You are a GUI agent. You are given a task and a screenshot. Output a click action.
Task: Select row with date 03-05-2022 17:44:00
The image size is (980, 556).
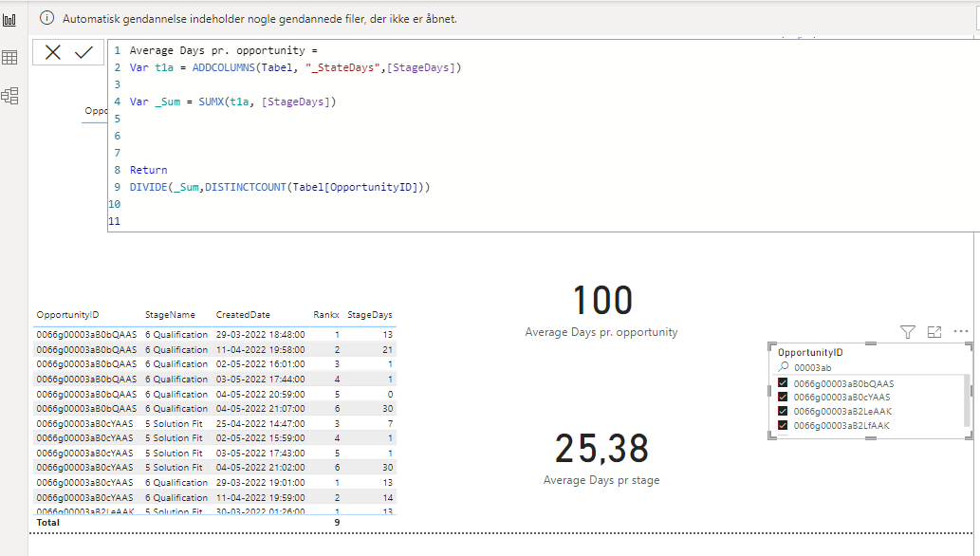tap(214, 379)
